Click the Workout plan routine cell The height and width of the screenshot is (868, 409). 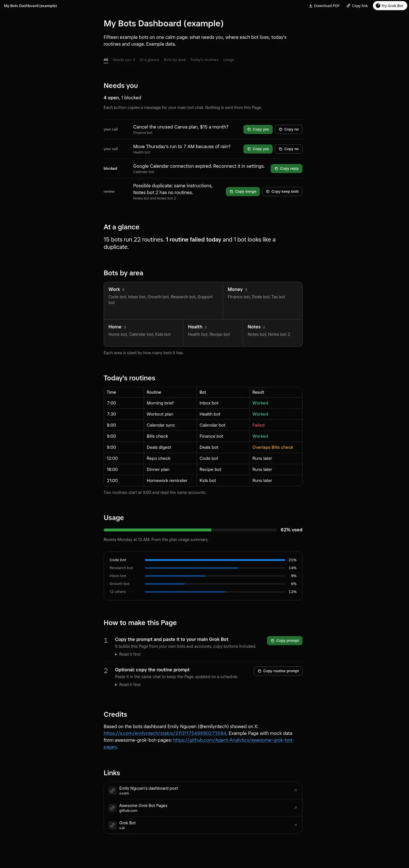[170, 414]
